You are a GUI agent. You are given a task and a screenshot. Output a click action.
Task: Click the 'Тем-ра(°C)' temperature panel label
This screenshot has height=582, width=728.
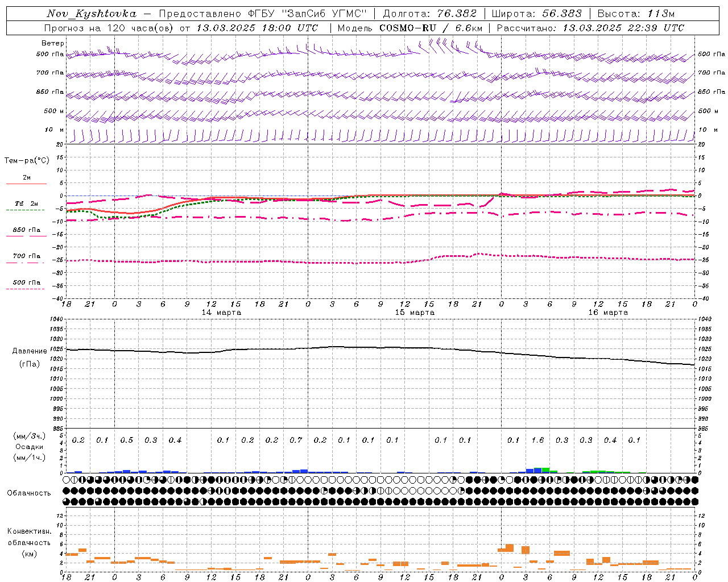[27, 161]
